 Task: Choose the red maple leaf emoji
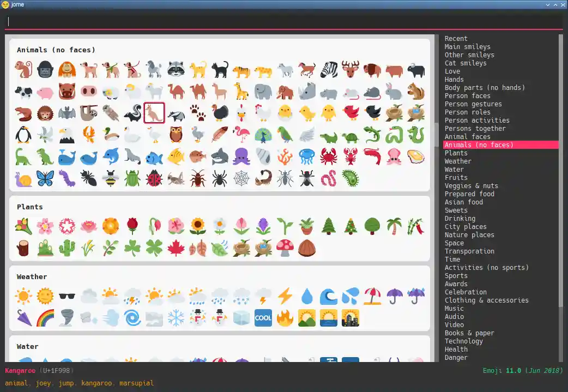176,248
